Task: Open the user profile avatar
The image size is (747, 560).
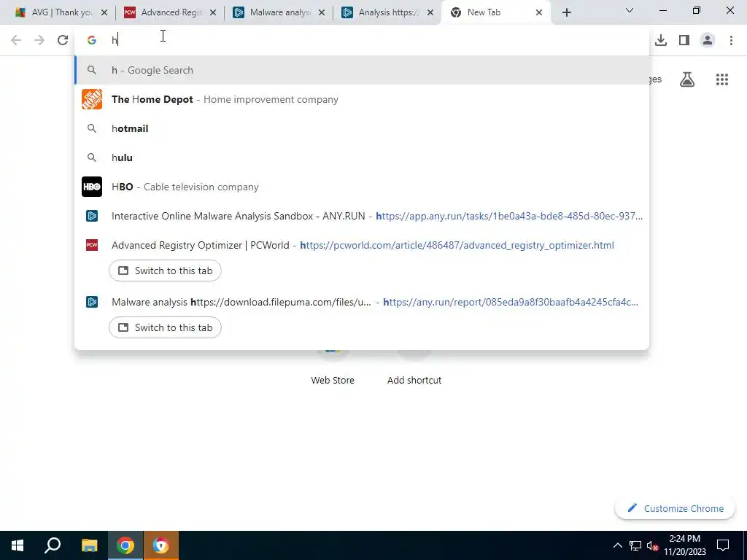Action: [708, 40]
